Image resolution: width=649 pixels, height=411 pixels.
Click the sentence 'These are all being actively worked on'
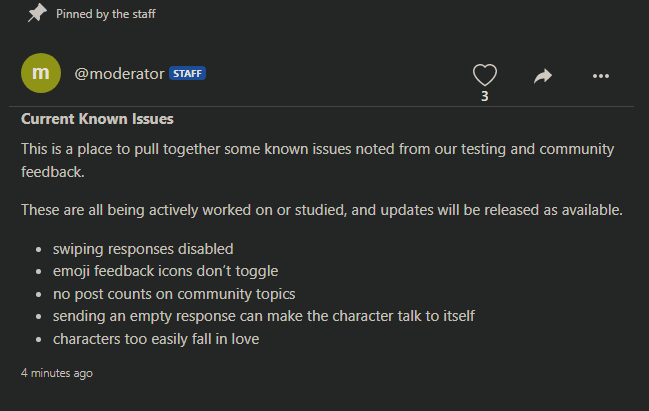322,210
